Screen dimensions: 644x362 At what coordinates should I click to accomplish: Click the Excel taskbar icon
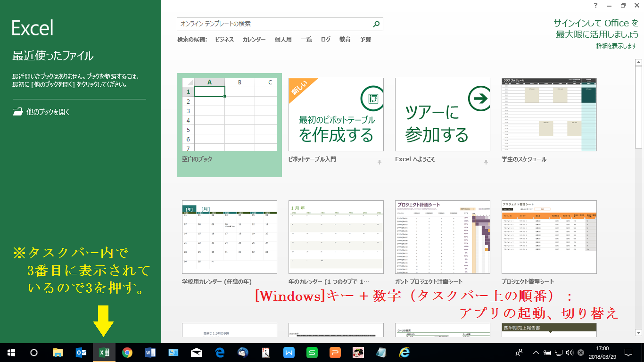pos(104,353)
